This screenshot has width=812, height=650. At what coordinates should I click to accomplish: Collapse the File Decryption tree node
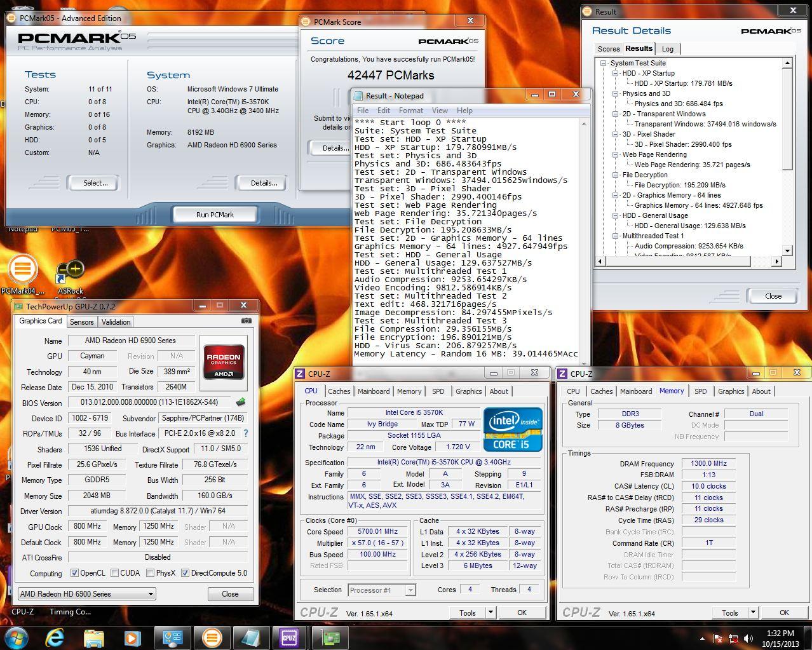616,175
